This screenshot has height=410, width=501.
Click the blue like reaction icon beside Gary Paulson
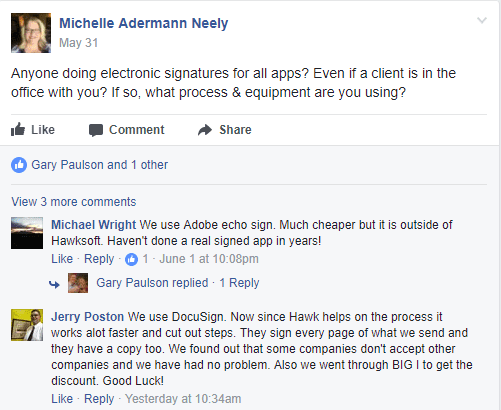tap(19, 165)
